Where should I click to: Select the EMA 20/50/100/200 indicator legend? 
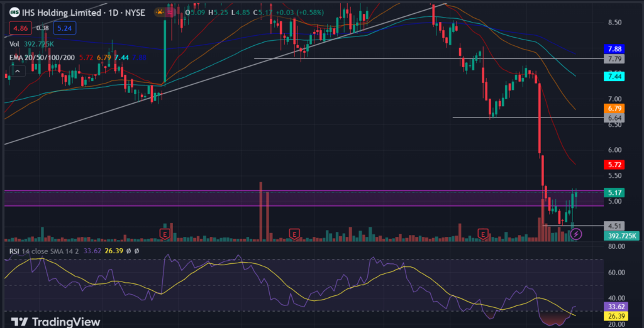point(42,58)
